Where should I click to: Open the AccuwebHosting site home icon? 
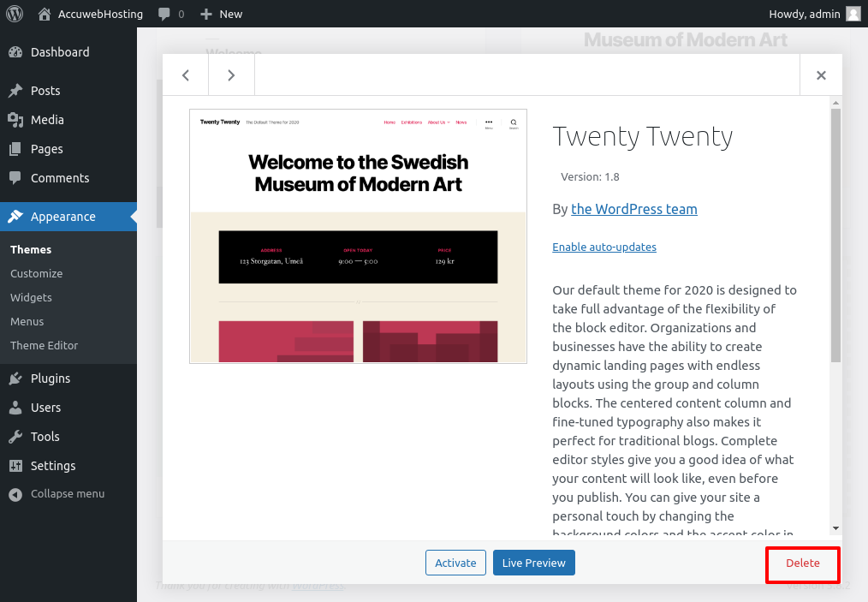tap(45, 14)
